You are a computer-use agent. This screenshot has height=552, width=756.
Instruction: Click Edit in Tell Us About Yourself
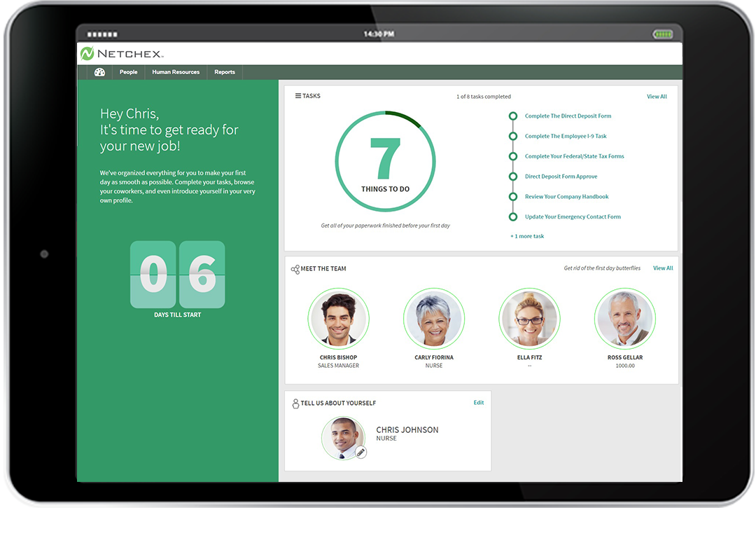(478, 403)
